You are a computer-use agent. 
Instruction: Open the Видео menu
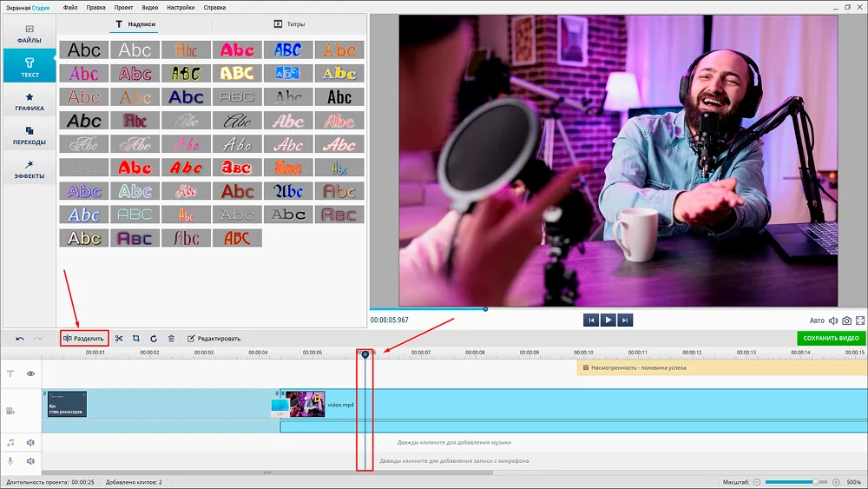pyautogui.click(x=149, y=7)
